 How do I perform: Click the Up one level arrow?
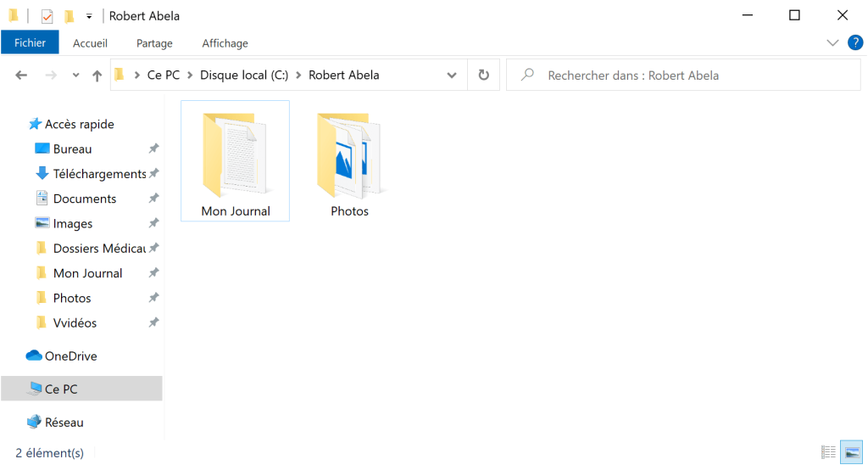(97, 76)
